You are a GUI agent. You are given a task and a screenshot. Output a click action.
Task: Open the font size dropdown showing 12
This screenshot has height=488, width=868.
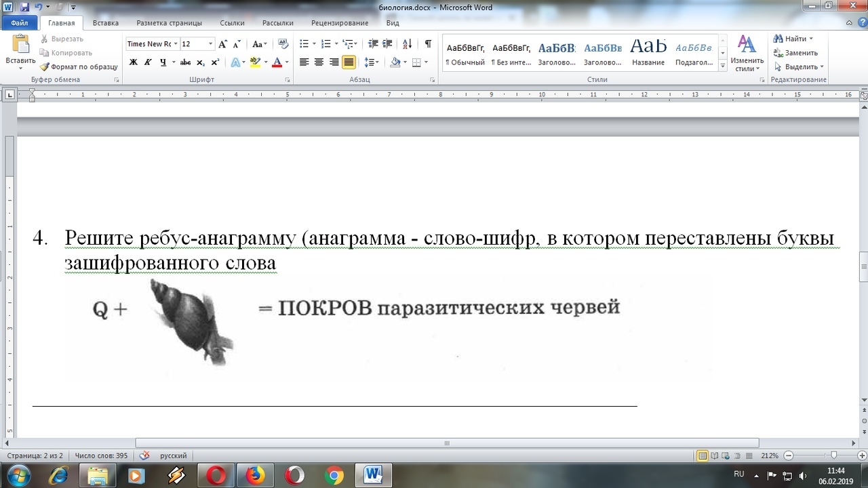210,44
